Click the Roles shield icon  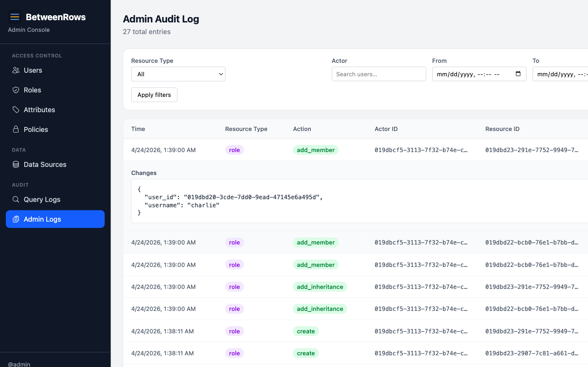(x=16, y=90)
